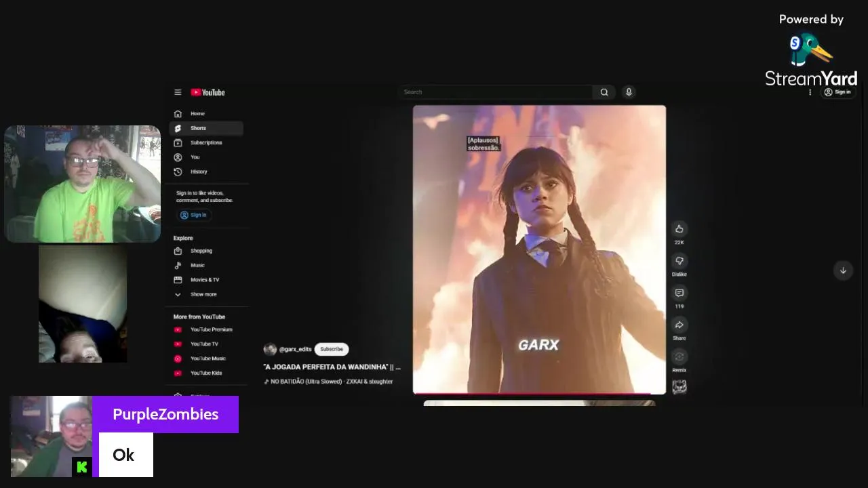
Task: Open Shopping under Explore
Action: click(206, 251)
